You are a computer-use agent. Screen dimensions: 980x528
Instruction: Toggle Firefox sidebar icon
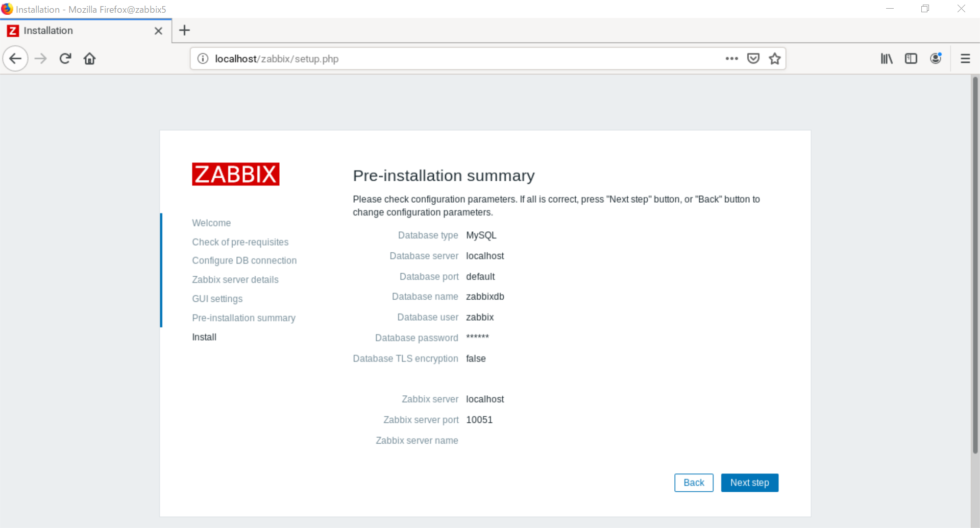(x=911, y=59)
